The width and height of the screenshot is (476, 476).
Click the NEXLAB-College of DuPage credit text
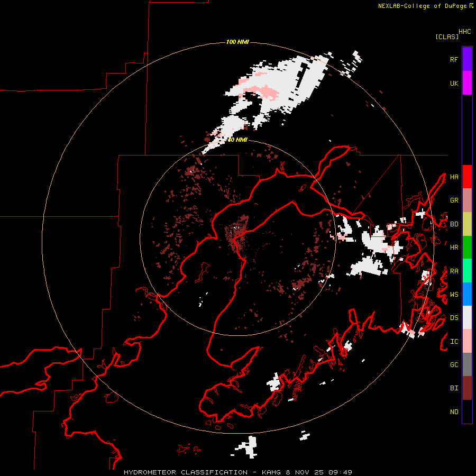pos(422,6)
